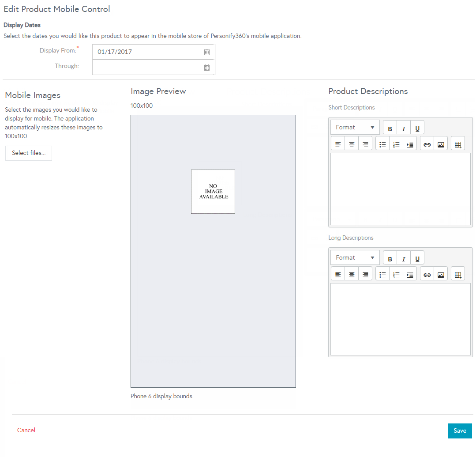Insert table in Short Descriptions editor
Viewport: 476px width, 457px height.
[x=458, y=144]
